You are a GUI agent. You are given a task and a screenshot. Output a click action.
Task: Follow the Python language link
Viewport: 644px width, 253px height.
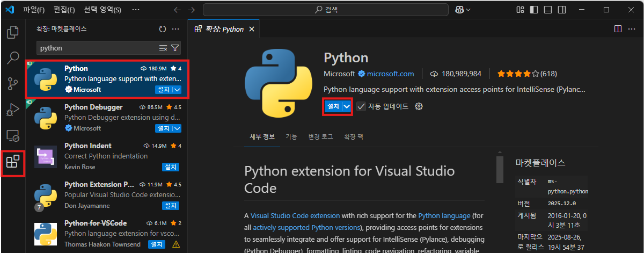444,215
